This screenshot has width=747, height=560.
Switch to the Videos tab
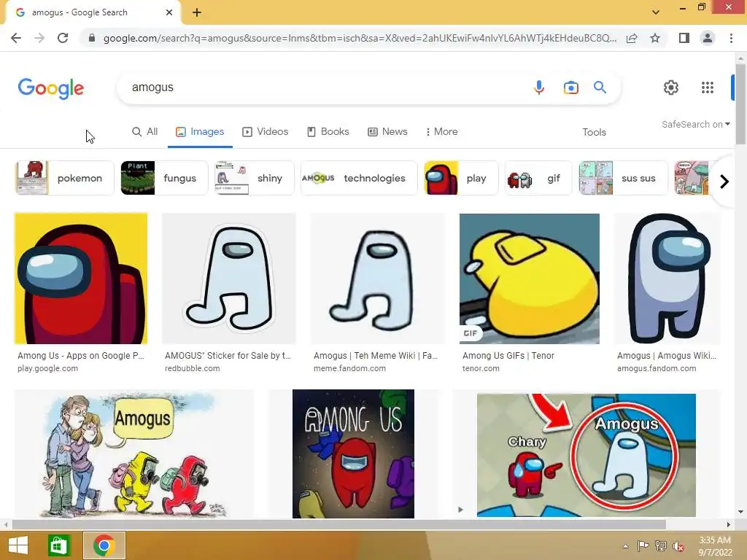(266, 131)
